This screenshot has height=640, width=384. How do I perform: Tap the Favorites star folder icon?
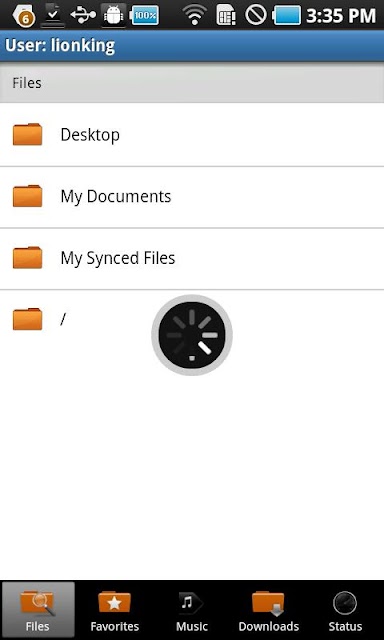pyautogui.click(x=115, y=602)
